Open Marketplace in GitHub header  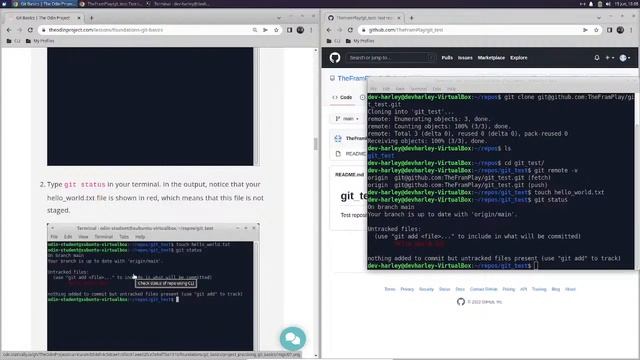click(491, 58)
